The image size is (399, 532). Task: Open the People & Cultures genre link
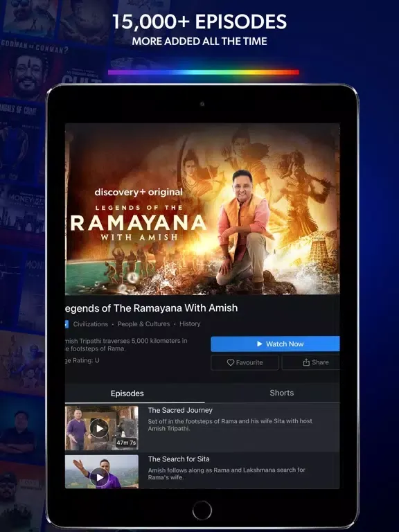[x=143, y=324]
